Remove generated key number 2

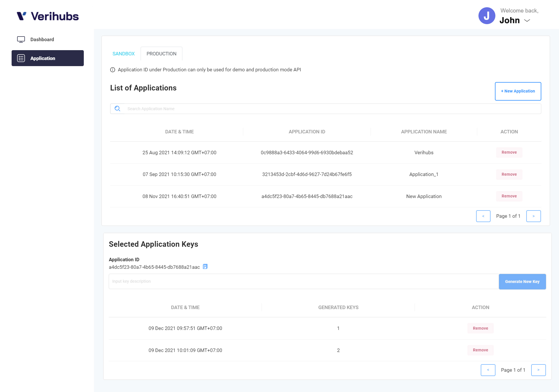(x=480, y=350)
